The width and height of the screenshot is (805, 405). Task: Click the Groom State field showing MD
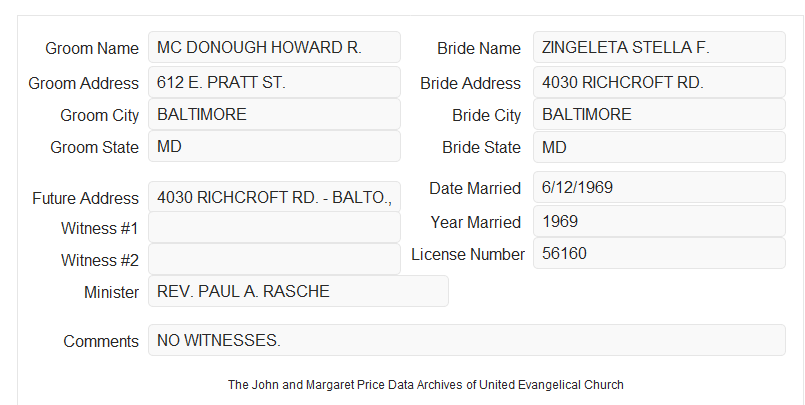click(274, 146)
